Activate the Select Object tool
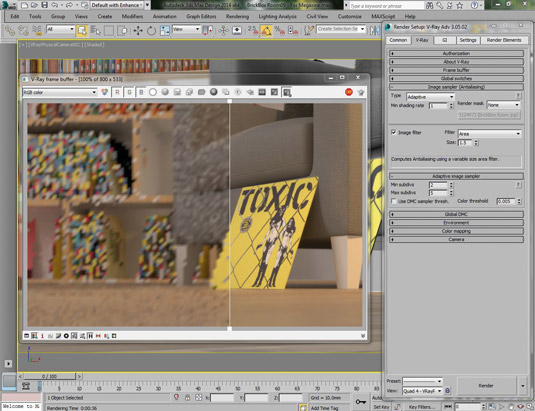Image resolution: width=535 pixels, height=411 pixels. coord(82,30)
